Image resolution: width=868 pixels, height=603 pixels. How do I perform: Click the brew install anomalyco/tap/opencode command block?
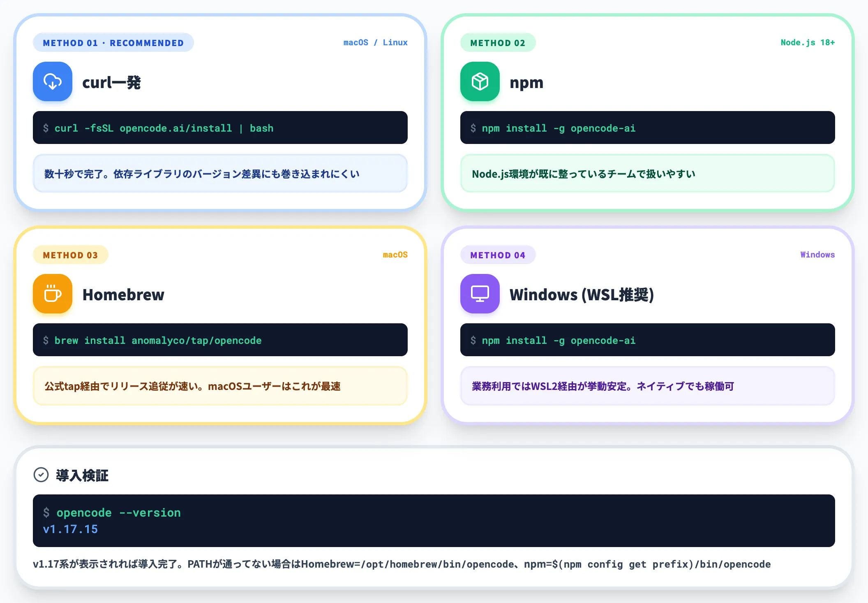(220, 340)
